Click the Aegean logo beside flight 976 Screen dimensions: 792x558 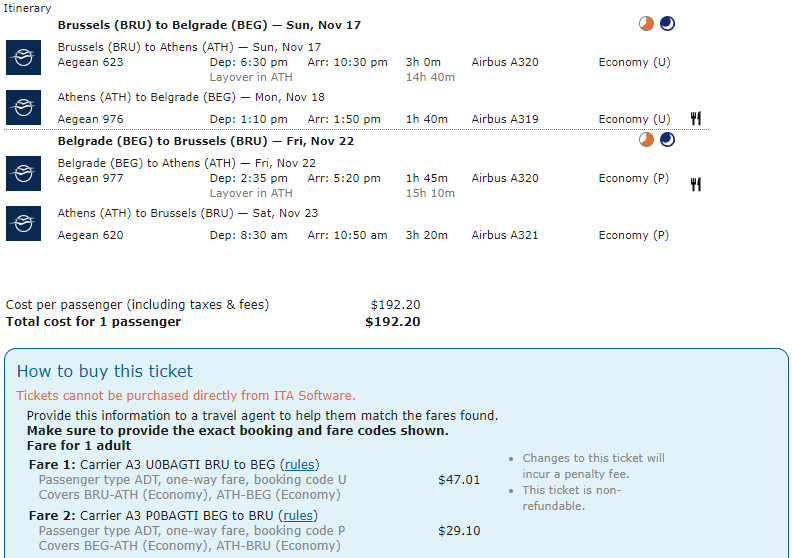23,108
